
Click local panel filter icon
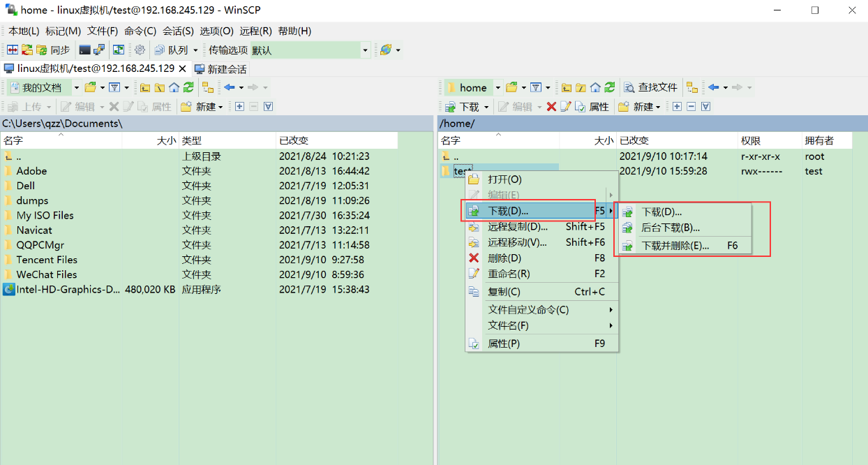[x=116, y=87]
